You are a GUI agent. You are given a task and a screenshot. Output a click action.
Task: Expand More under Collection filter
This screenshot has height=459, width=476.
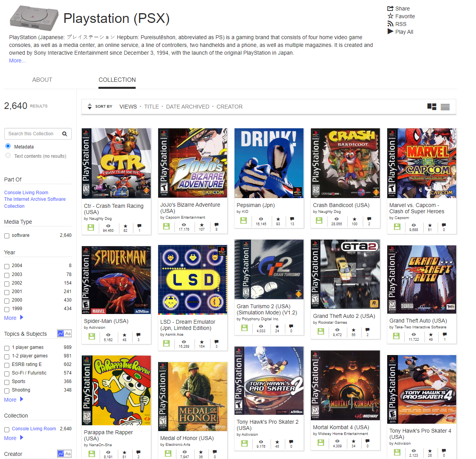click(14, 438)
